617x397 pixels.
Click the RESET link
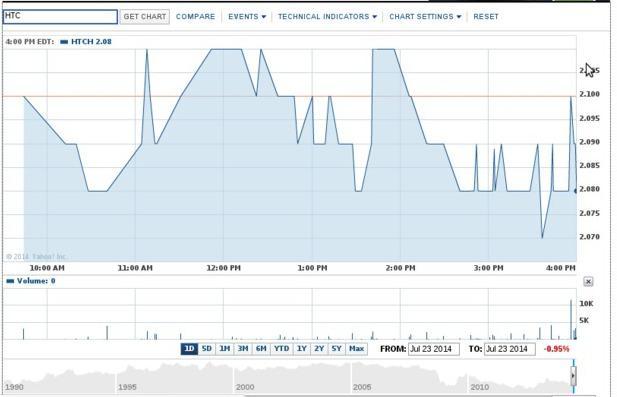pyautogui.click(x=486, y=17)
